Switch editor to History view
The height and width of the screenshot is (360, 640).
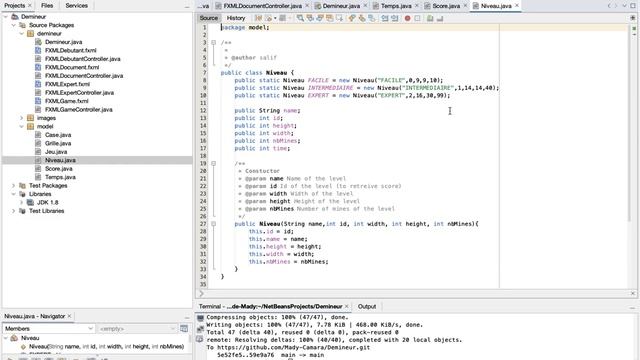click(x=236, y=18)
